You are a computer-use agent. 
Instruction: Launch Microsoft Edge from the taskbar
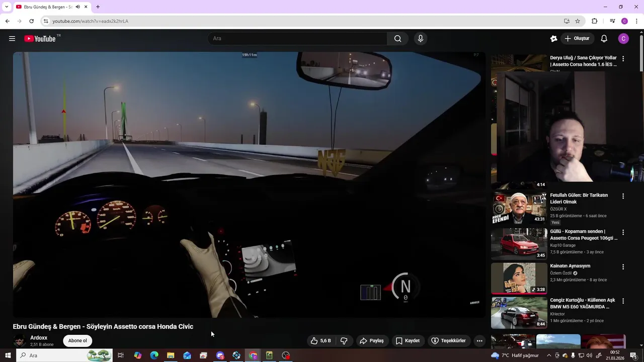tap(154, 355)
